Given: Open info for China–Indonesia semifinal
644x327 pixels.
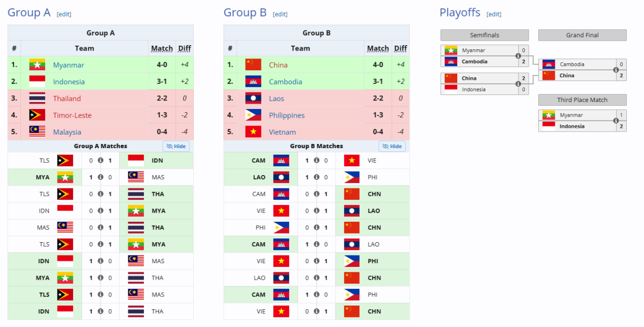Looking at the screenshot, I should click(518, 84).
